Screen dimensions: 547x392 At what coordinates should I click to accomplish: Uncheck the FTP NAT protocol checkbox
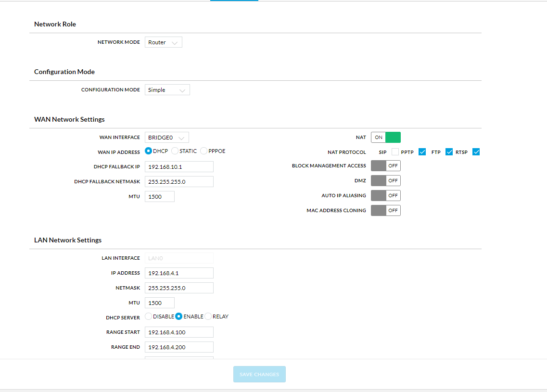tap(449, 152)
